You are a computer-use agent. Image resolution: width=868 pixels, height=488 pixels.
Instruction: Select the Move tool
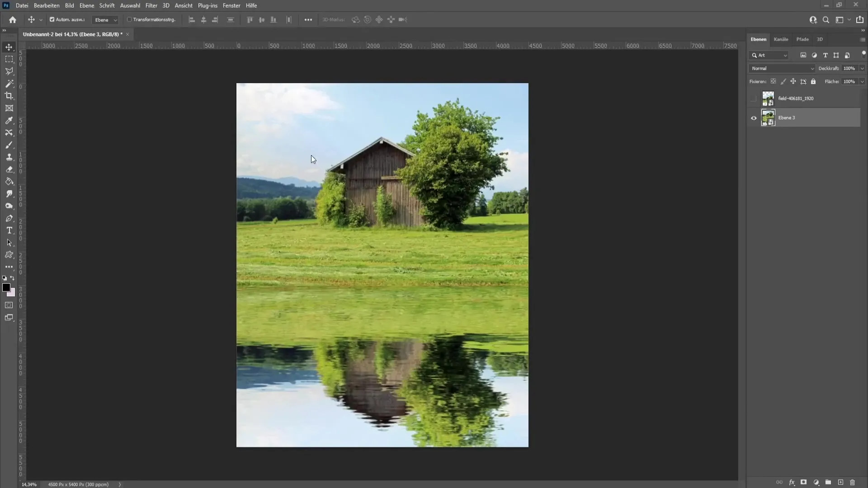[8, 47]
